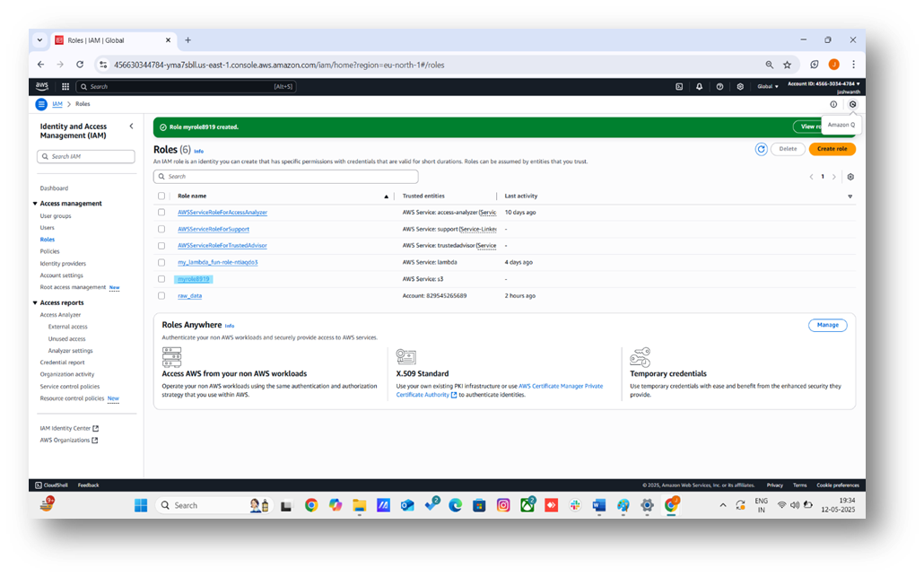
Task: Open Identity providers page
Action: pos(63,264)
